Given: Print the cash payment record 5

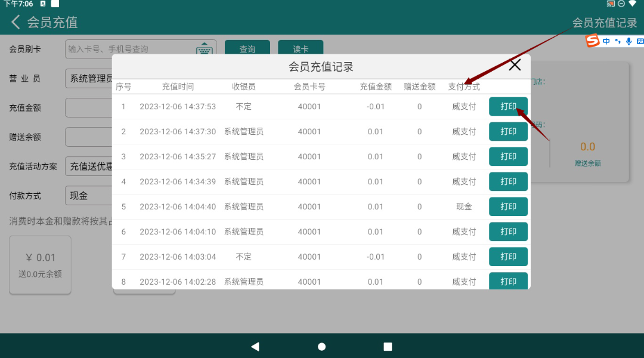Looking at the screenshot, I should click(508, 206).
